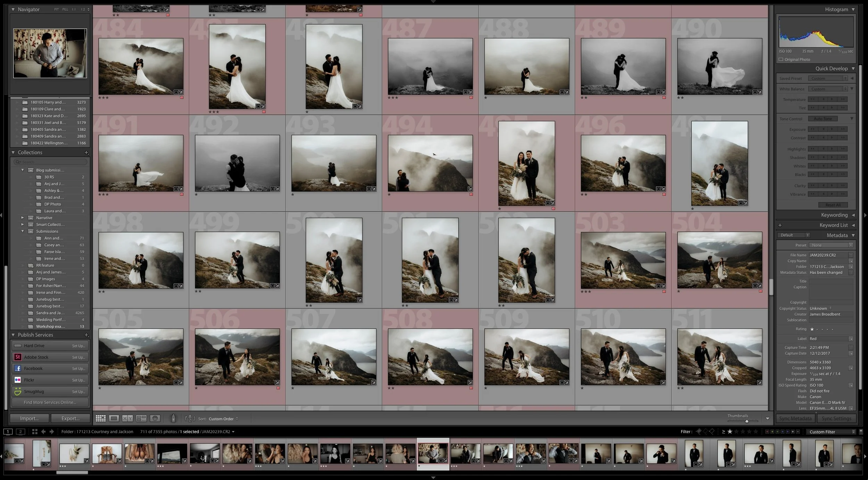Open People face view icon
The height and width of the screenshot is (480, 868).
click(x=155, y=419)
